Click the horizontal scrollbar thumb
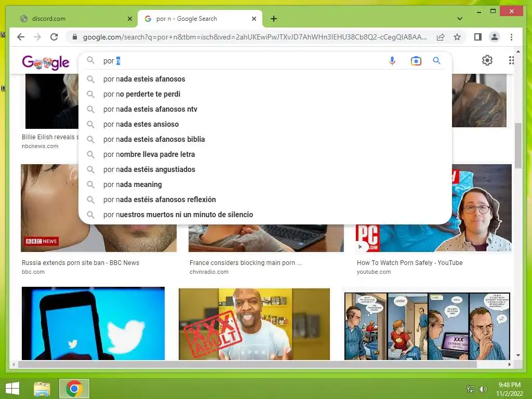The width and height of the screenshot is (532, 399). [247, 364]
